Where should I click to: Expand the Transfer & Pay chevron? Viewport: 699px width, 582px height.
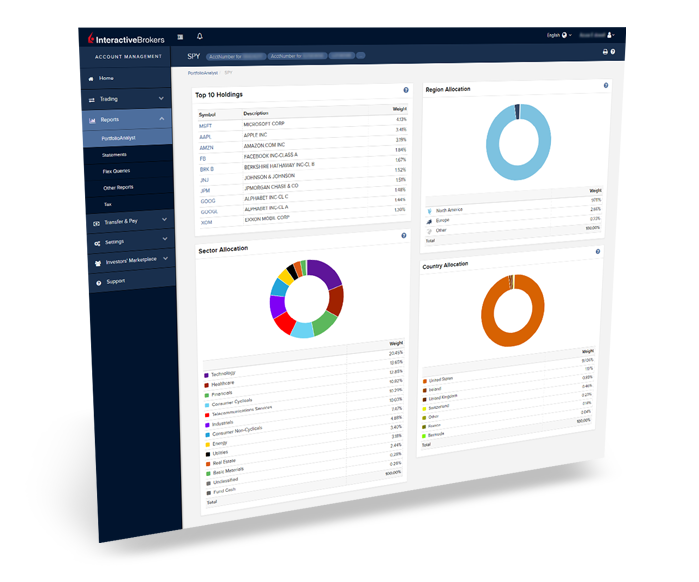164,219
